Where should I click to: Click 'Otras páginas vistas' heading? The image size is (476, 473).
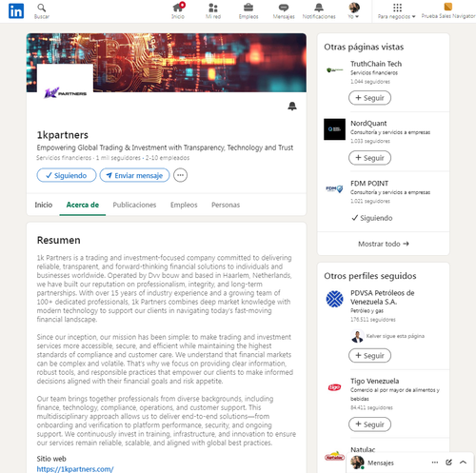(x=364, y=47)
